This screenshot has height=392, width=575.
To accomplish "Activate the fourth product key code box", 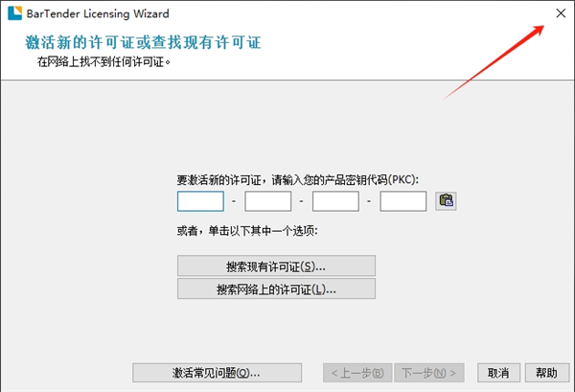I will pos(403,201).
